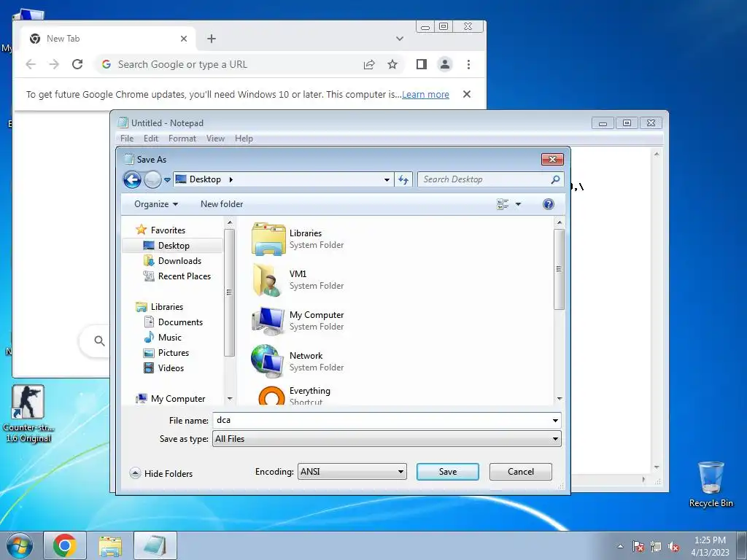The width and height of the screenshot is (747, 560).
Task: Click the Save button
Action: [x=448, y=472]
